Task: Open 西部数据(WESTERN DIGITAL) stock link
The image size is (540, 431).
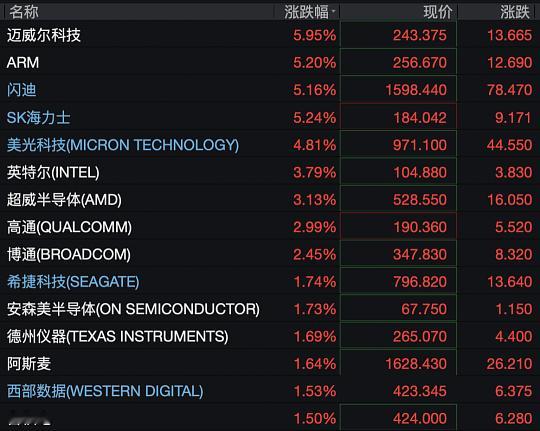Action: click(x=105, y=391)
